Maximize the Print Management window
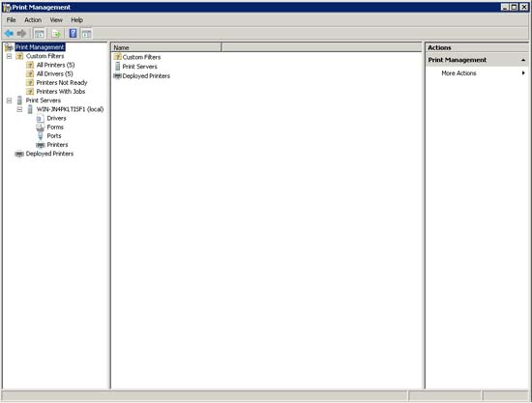The height and width of the screenshot is (403, 532). [x=515, y=7]
